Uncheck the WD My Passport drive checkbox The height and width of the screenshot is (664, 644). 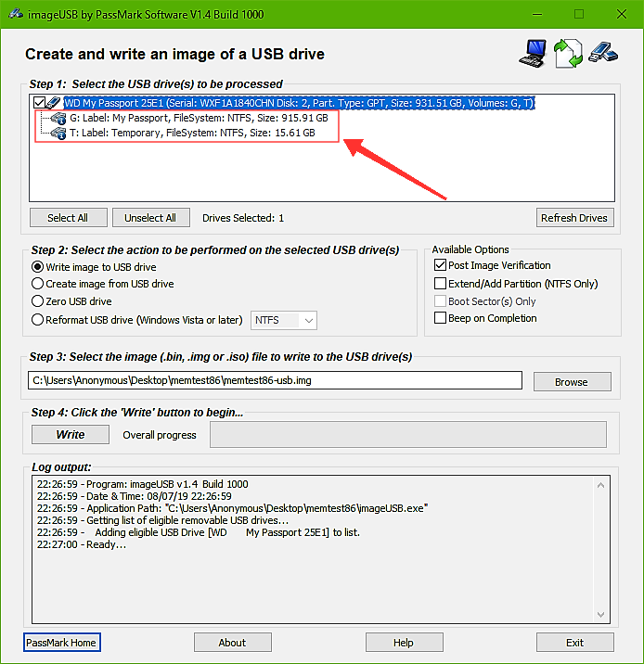[x=39, y=103]
